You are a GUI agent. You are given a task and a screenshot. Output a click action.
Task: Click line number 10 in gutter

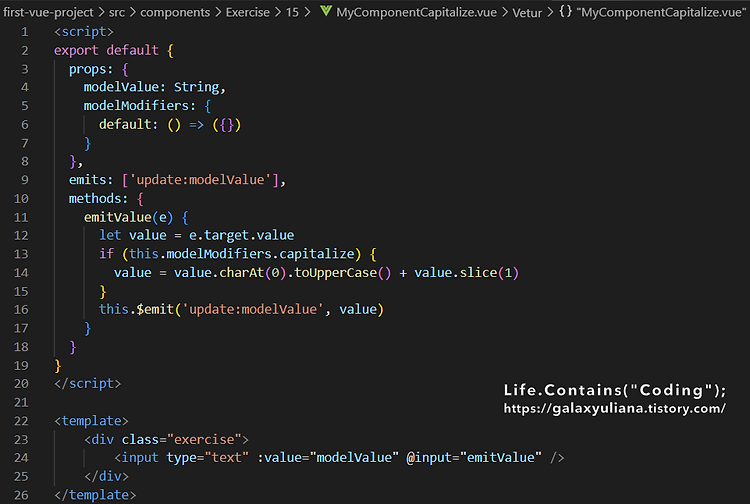[21, 198]
